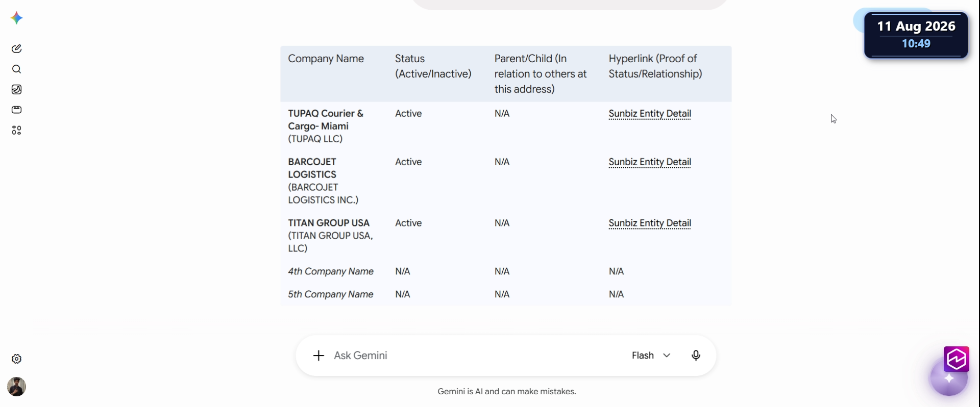Click the plus attach icon in prompt box
Viewport: 980px width, 407px height.
pyautogui.click(x=318, y=355)
